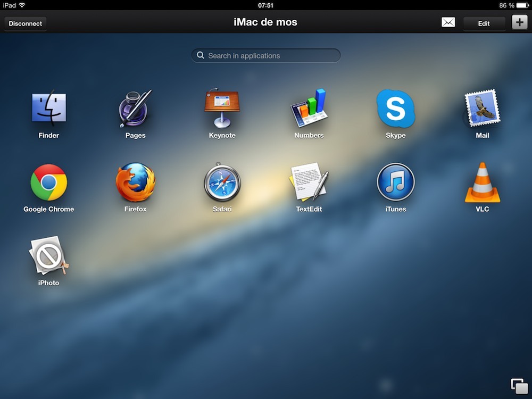Tap the 86 % battery percentage text
This screenshot has height=399, width=532.
pyautogui.click(x=506, y=5)
